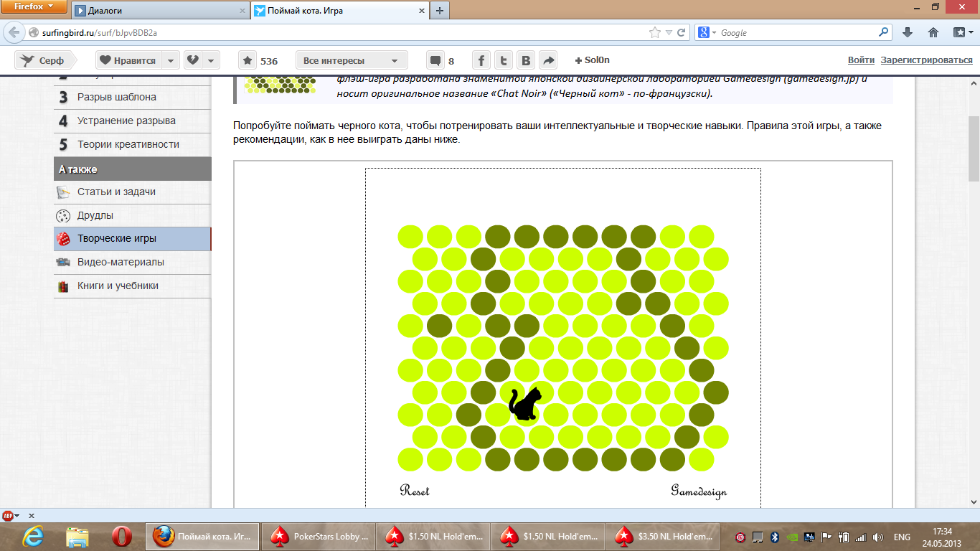
Task: Click the Нравится like button
Action: [x=128, y=60]
